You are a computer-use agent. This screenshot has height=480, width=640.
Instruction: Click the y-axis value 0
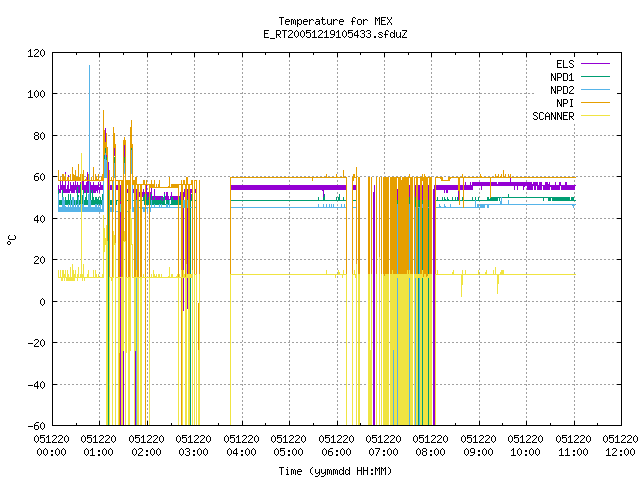42,302
